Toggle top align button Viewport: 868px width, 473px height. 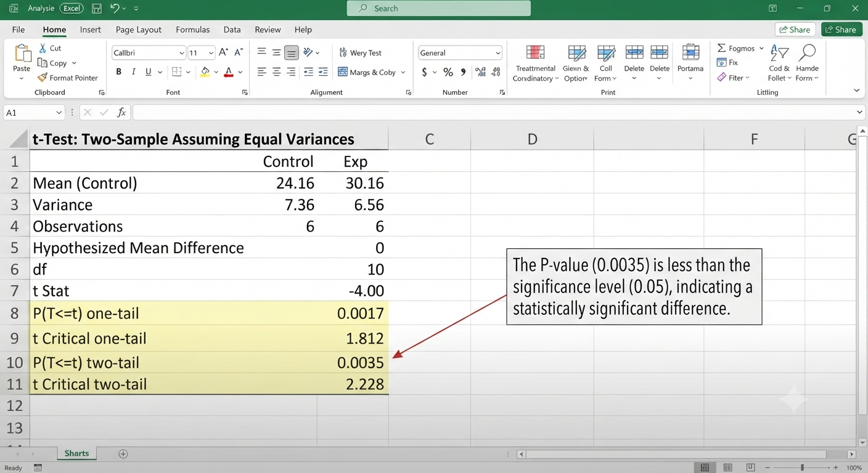[262, 52]
